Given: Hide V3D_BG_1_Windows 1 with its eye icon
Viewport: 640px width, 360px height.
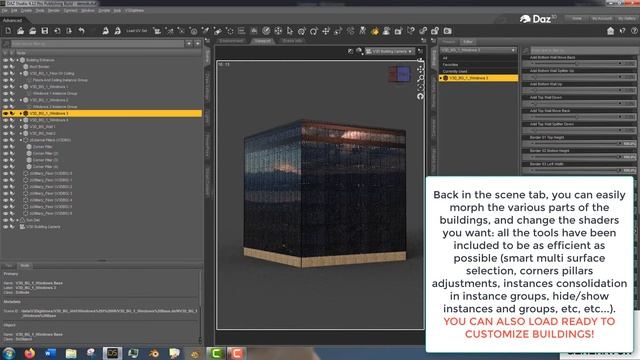Looking at the screenshot, I should pyautogui.click(x=5, y=87).
